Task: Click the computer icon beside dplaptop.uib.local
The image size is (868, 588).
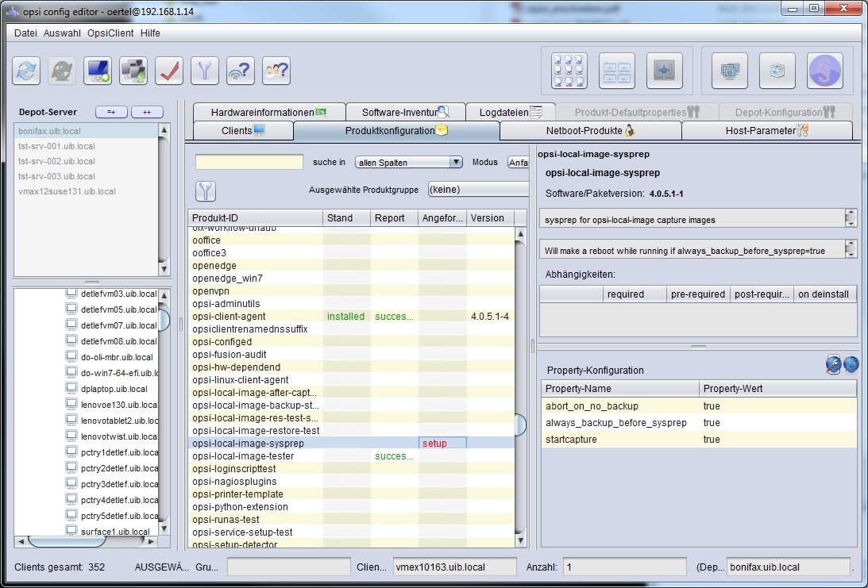Action: tap(71, 388)
